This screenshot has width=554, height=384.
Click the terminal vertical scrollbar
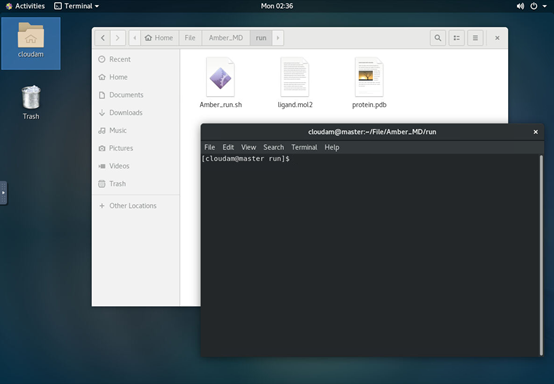pyautogui.click(x=541, y=255)
